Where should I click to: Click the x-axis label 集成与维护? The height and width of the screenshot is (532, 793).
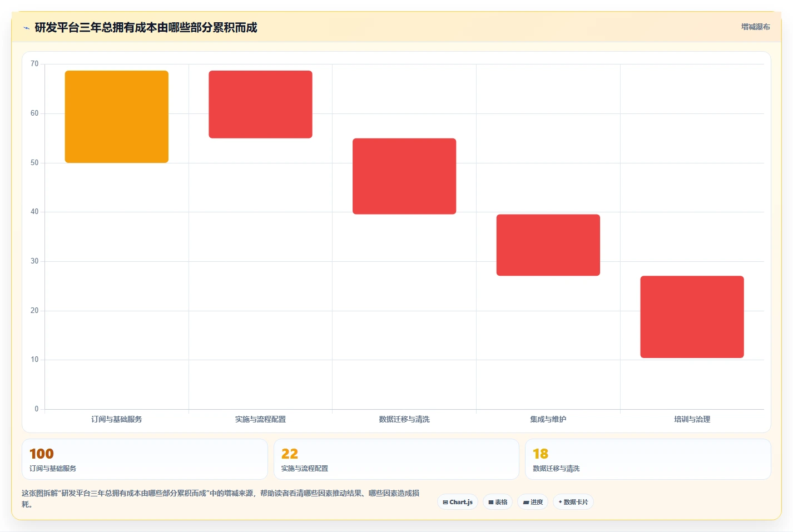tap(548, 419)
